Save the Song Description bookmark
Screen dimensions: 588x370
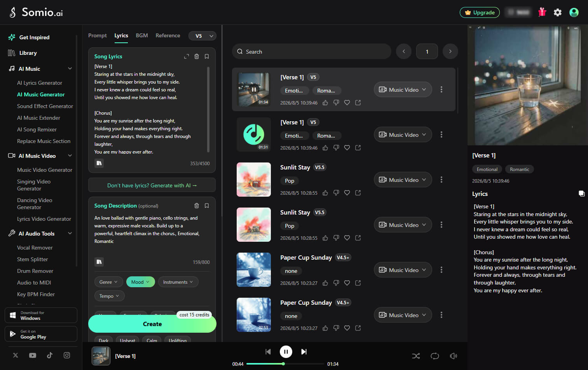pos(207,206)
